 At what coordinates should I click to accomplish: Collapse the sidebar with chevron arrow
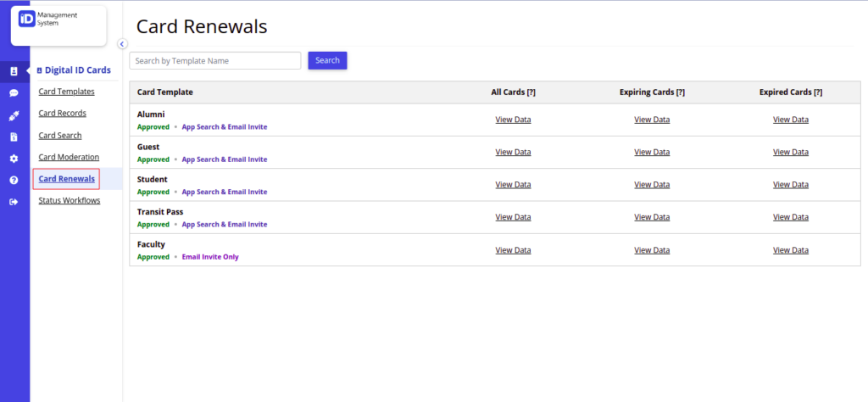coord(122,44)
